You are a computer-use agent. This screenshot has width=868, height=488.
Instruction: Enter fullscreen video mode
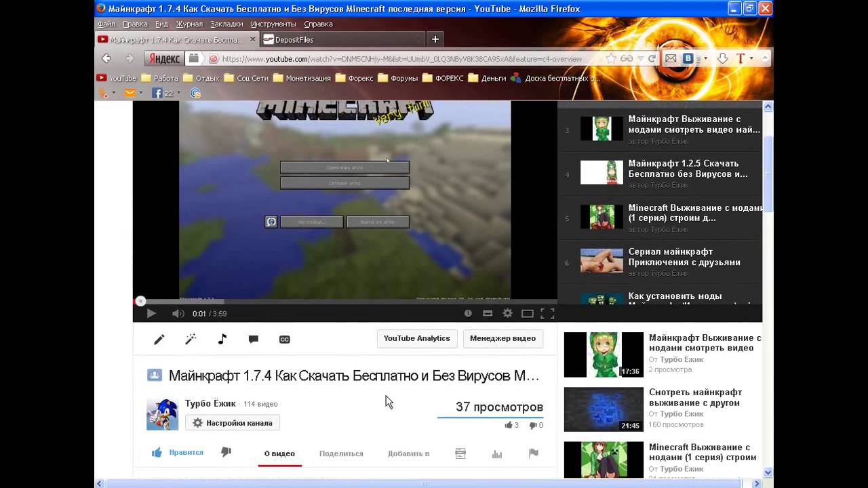pos(547,313)
